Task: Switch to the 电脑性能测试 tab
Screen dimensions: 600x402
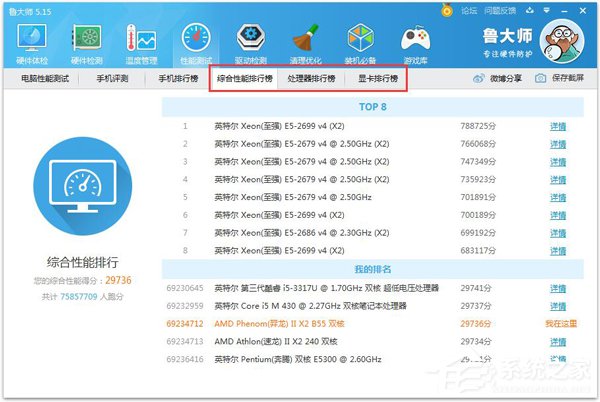Action: point(45,79)
